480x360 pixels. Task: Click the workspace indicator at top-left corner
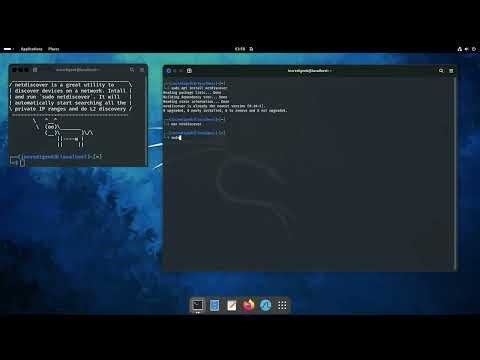[8, 49]
